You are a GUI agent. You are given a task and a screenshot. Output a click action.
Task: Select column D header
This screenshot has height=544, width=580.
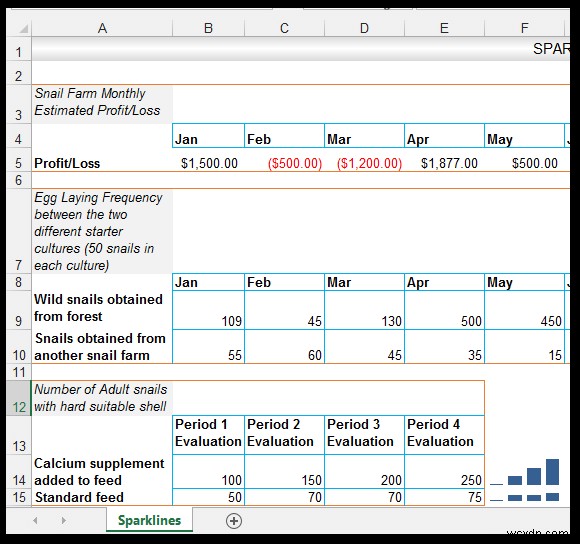click(x=364, y=28)
